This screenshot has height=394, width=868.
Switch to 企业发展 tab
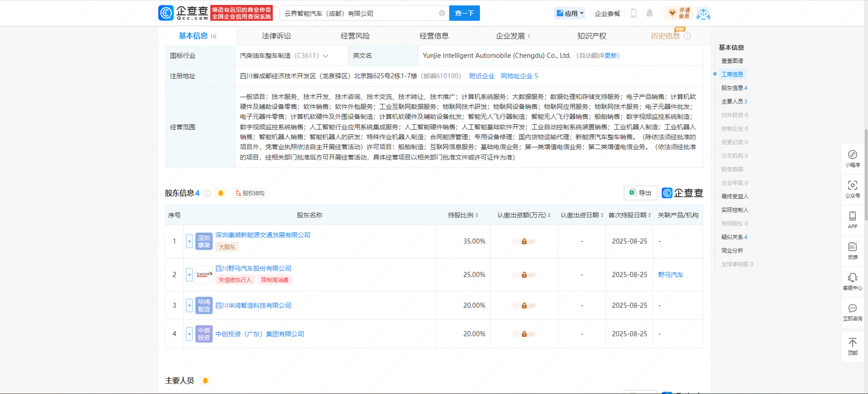click(513, 36)
